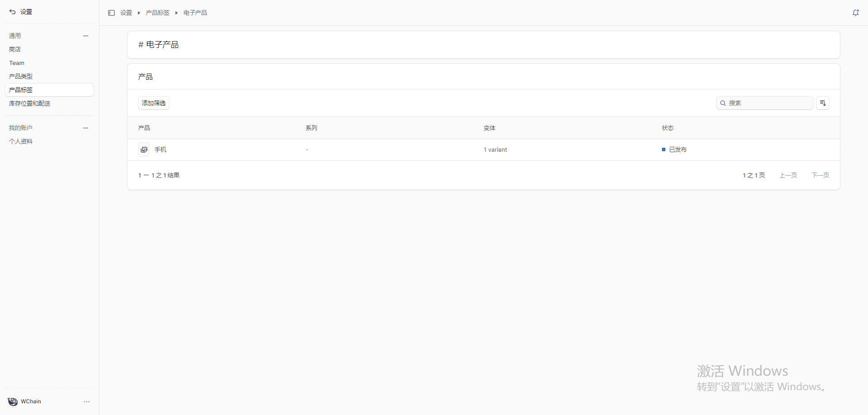
Task: Toggle the sidebar panel icon
Action: [111, 13]
